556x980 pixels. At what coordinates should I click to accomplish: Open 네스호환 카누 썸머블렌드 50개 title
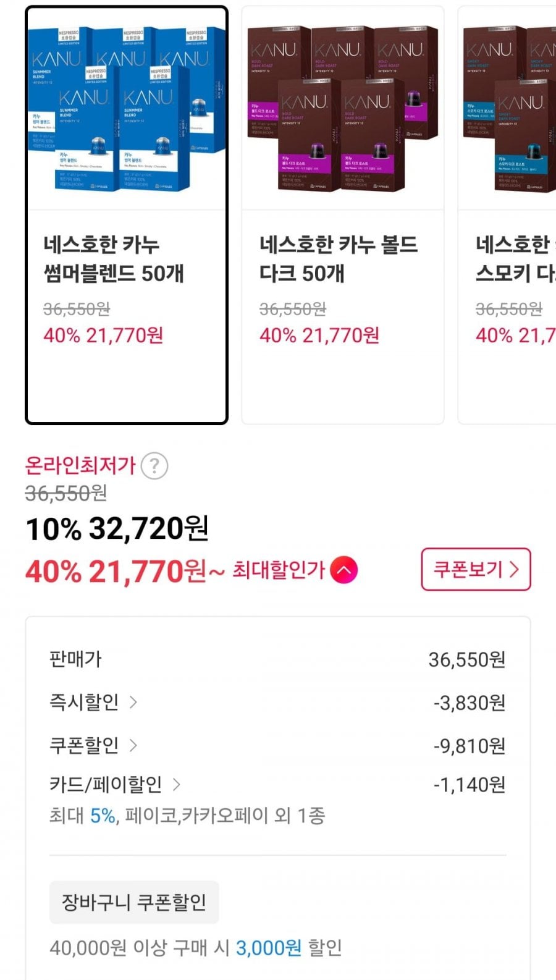point(114,259)
